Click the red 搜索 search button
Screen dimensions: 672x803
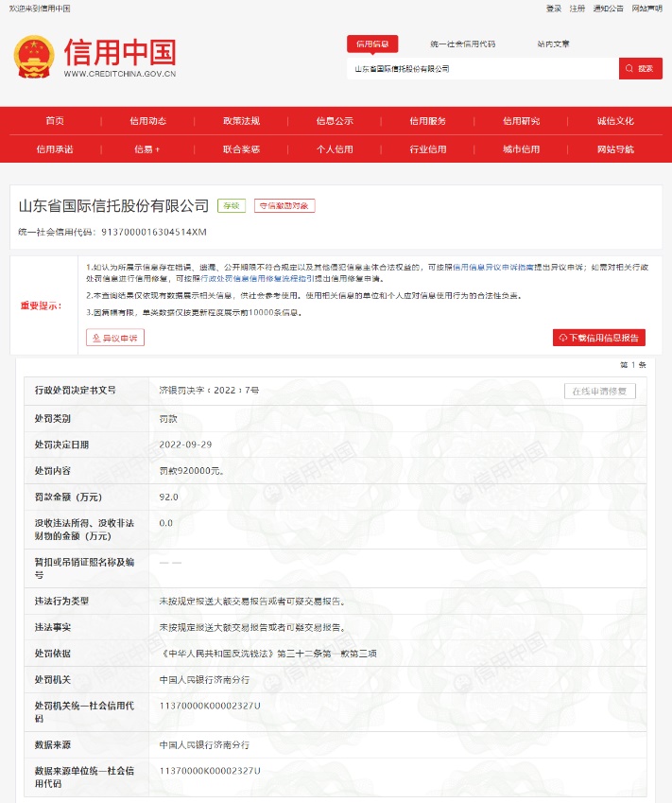[640, 68]
